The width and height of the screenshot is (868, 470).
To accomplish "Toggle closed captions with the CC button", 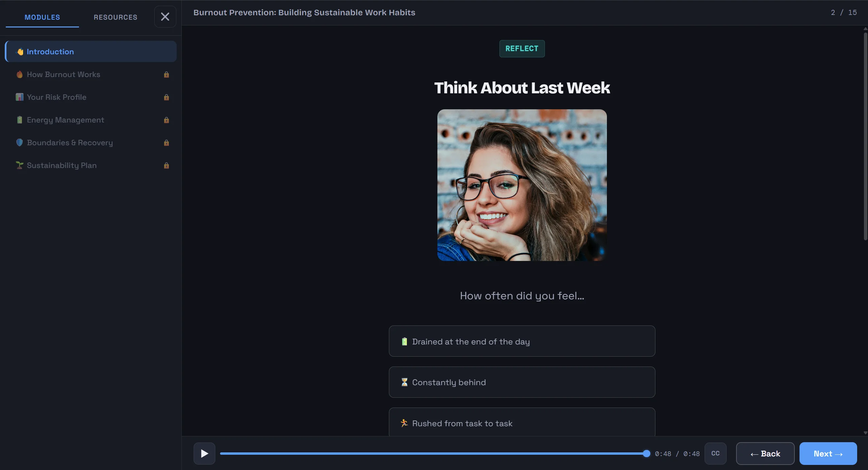I will click(x=715, y=453).
